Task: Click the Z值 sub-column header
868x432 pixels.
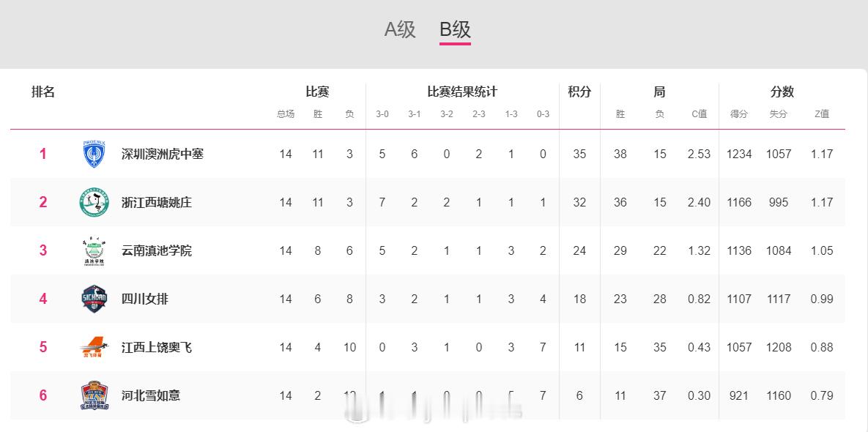Action: (x=822, y=114)
